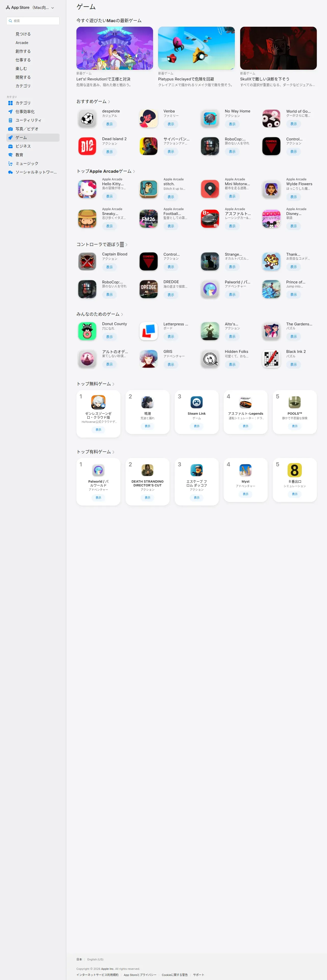Viewport: 327px width, 980px height.
Task: Open the Donut County raccoon icon
Action: tap(87, 331)
